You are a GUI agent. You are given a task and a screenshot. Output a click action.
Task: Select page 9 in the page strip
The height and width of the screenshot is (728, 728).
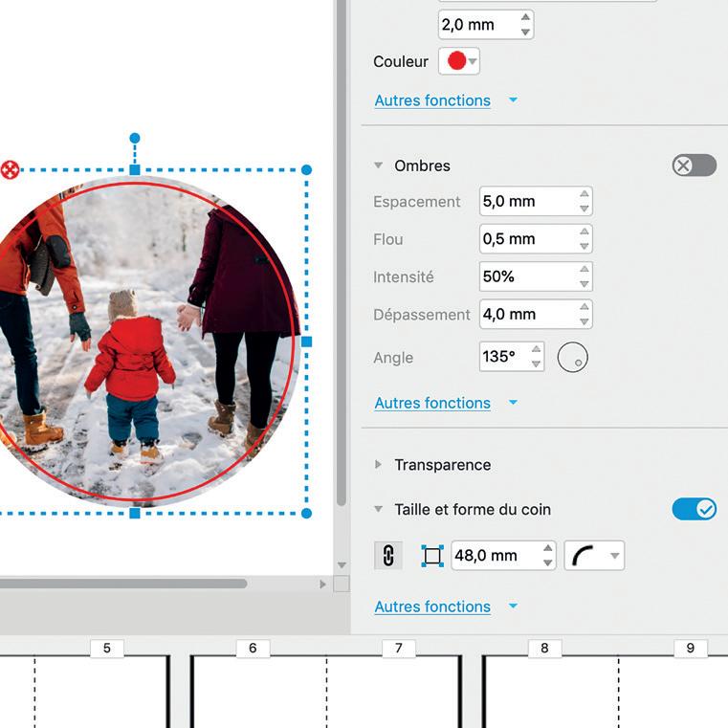(691, 649)
